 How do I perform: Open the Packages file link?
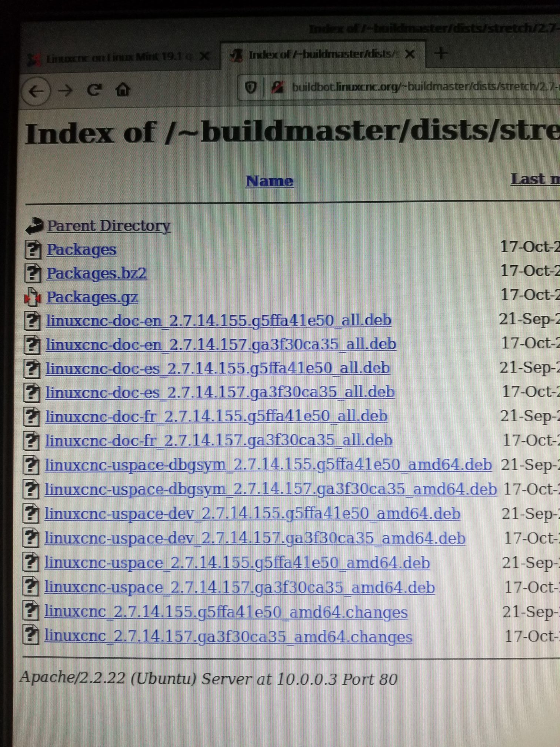click(81, 250)
